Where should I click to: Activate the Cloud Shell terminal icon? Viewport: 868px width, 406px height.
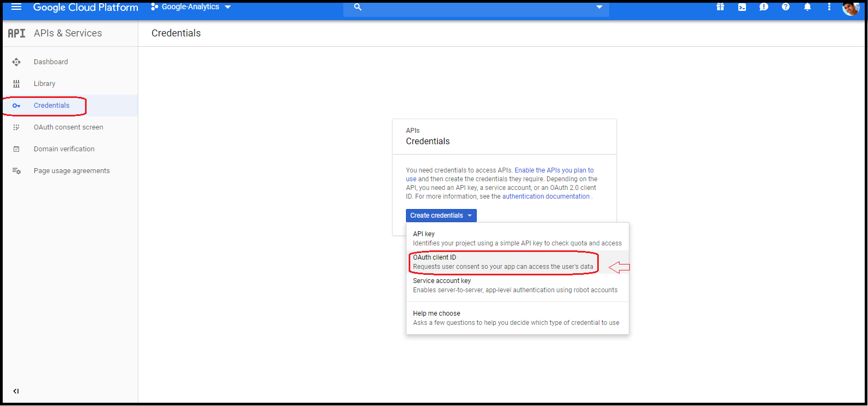[742, 7]
